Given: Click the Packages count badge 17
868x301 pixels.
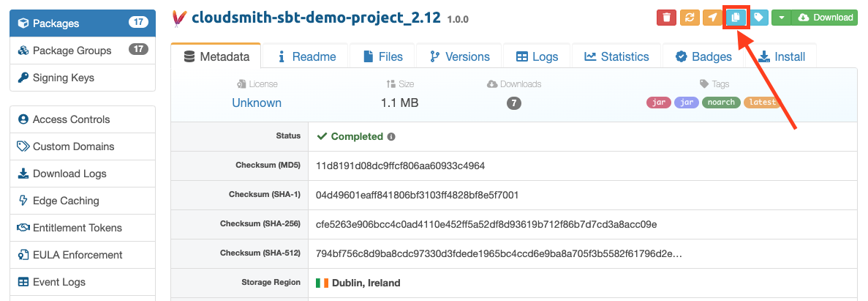Looking at the screenshot, I should click(138, 22).
